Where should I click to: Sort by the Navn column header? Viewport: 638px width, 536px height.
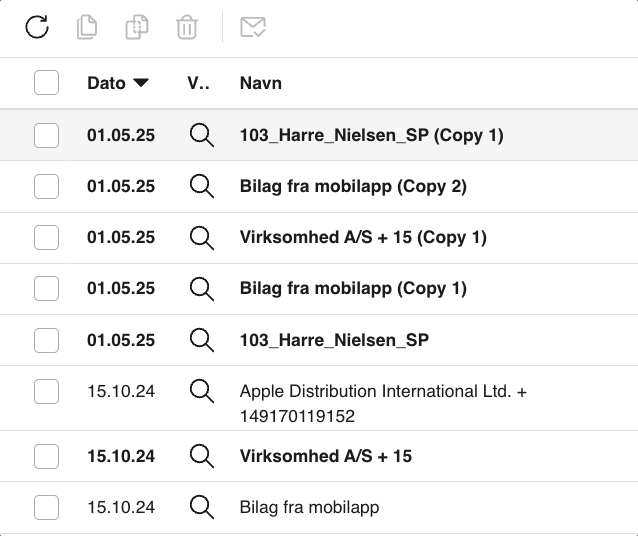260,83
